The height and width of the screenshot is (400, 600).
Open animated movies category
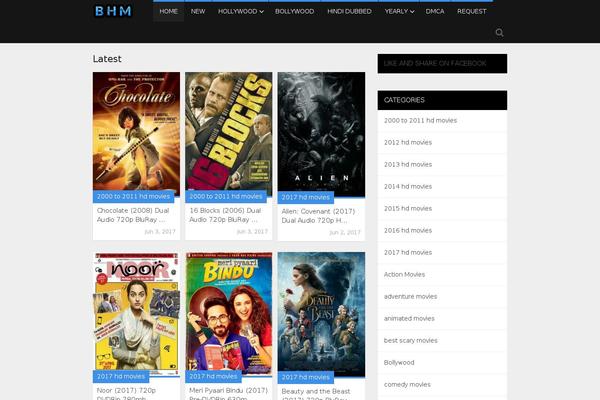coord(409,318)
